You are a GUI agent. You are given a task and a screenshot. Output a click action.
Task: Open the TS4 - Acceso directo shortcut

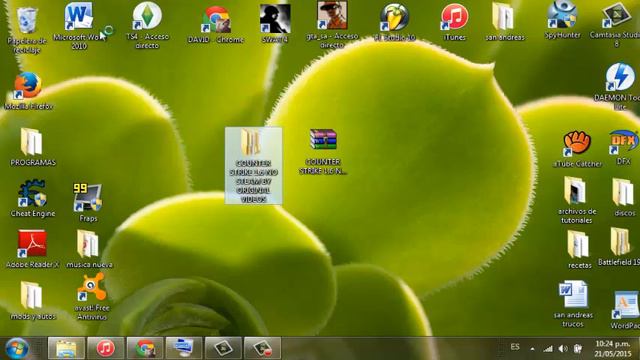147,16
